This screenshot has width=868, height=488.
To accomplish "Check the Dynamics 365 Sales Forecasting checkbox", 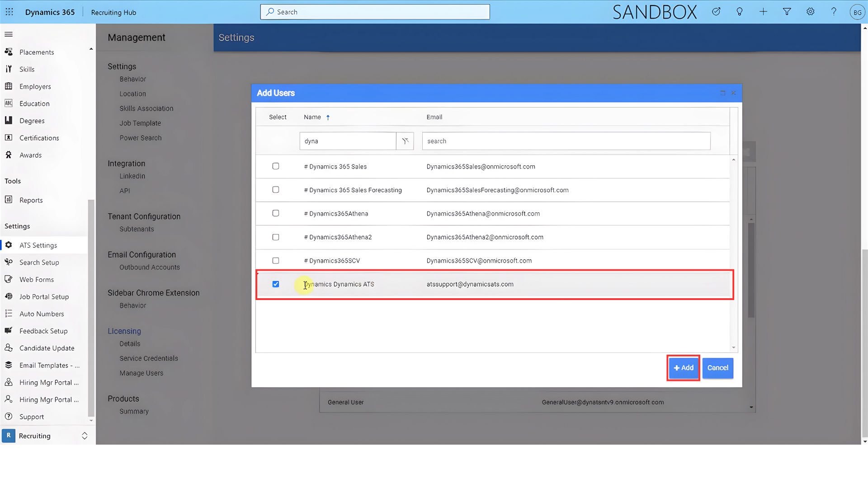I will tap(276, 190).
